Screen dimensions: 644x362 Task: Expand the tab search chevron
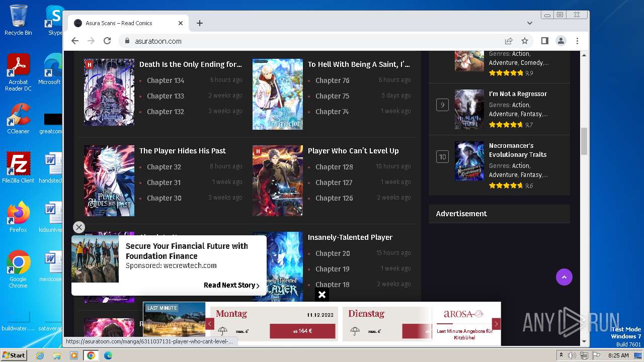tap(530, 23)
